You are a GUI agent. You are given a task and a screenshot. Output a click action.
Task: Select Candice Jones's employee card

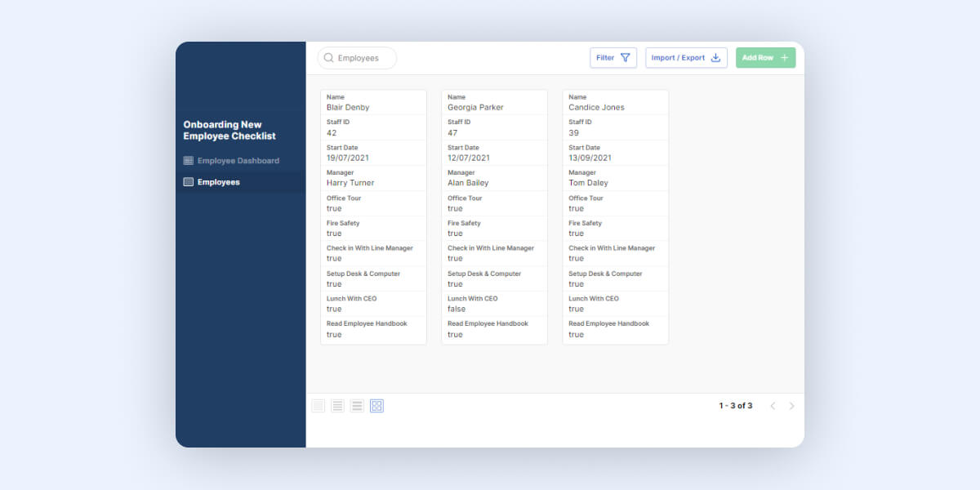tap(615, 216)
